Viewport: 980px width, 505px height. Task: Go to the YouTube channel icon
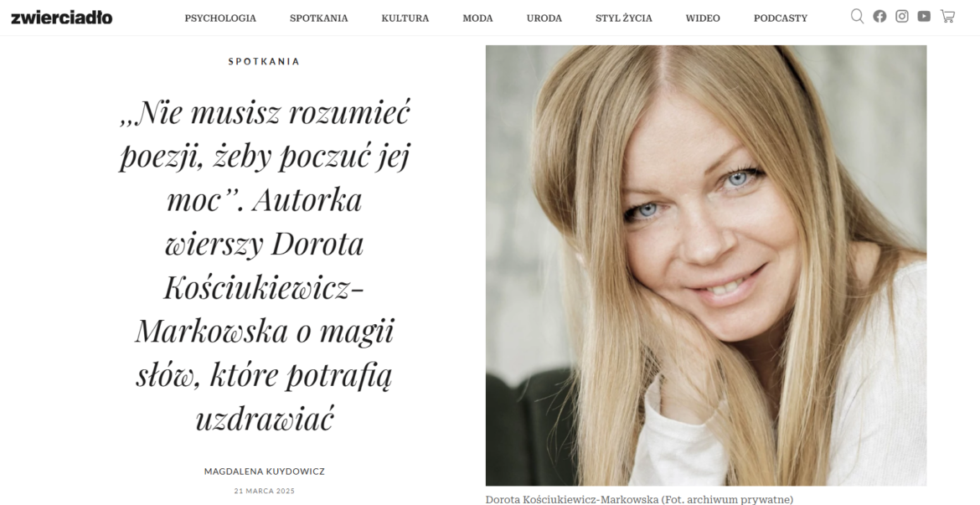point(924,16)
